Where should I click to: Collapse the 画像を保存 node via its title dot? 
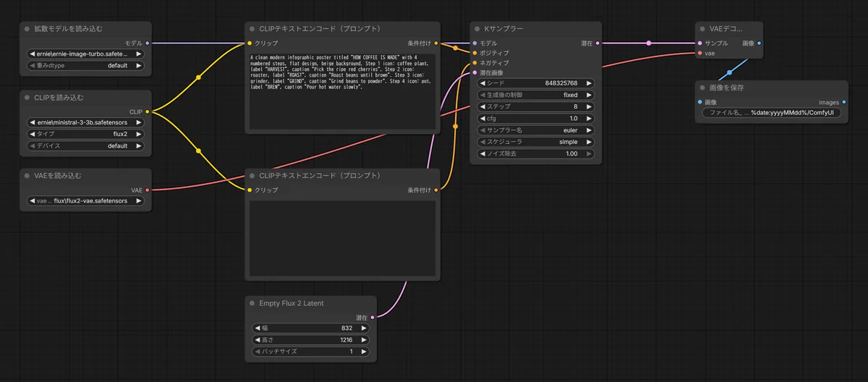coord(702,88)
